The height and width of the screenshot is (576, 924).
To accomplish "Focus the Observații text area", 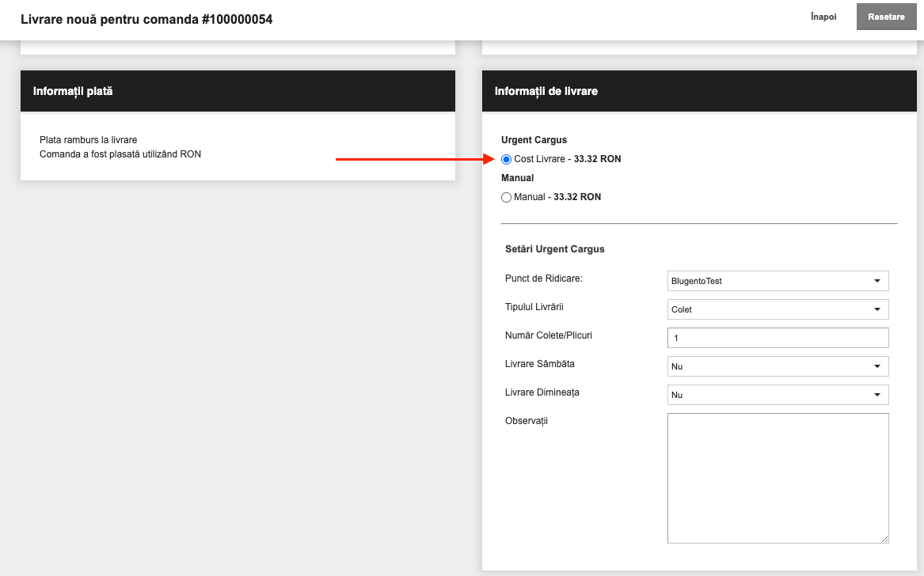I will (x=778, y=478).
